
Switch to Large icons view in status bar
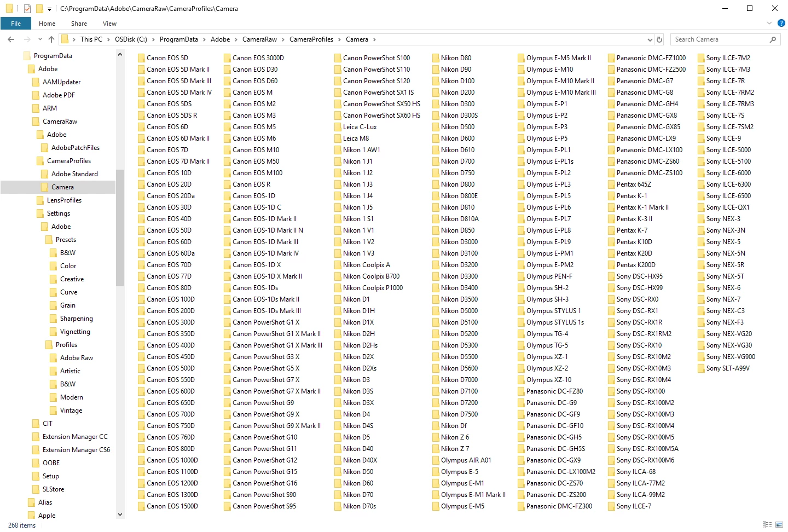point(779,525)
